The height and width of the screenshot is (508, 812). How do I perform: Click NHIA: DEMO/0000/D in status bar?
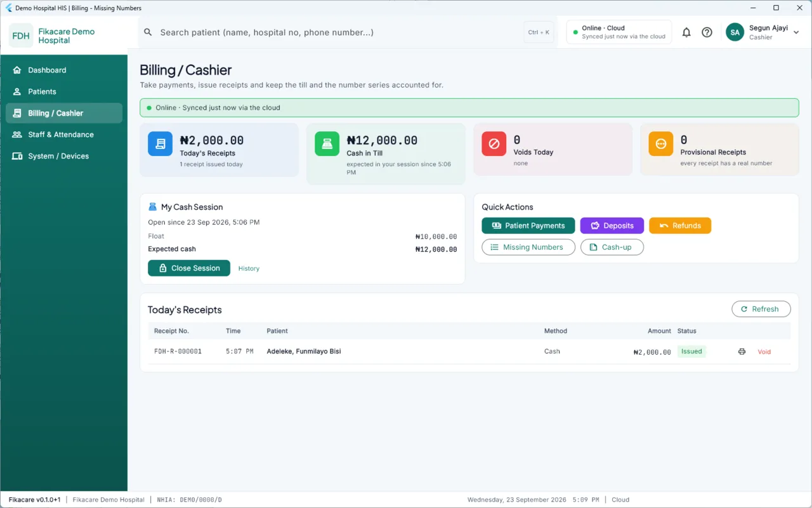pos(190,500)
